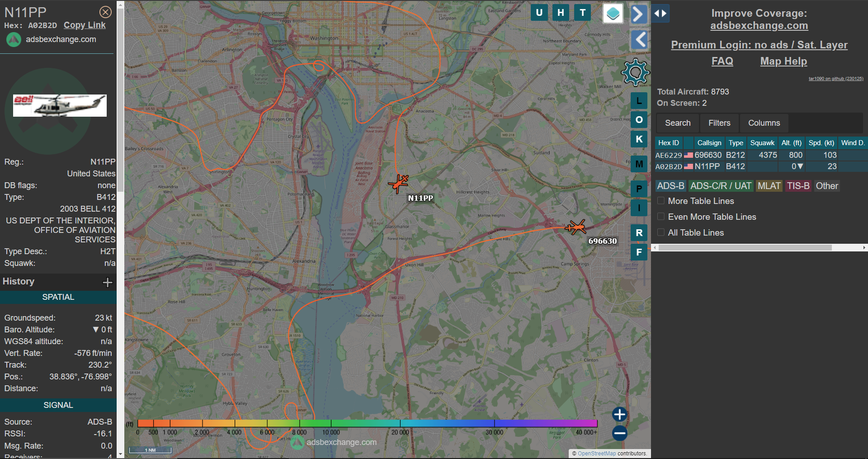This screenshot has height=459, width=868.
Task: Toggle the TIS-B source filter
Action: [x=798, y=186]
